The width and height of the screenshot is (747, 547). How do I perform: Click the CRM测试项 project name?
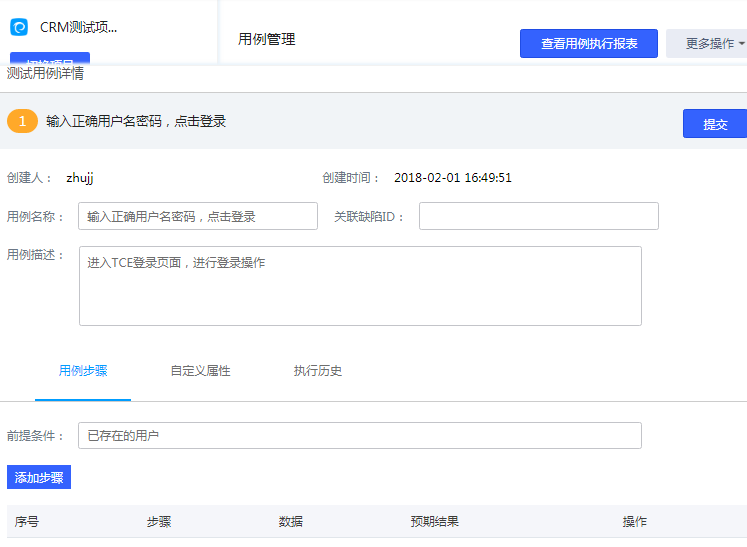[78, 27]
